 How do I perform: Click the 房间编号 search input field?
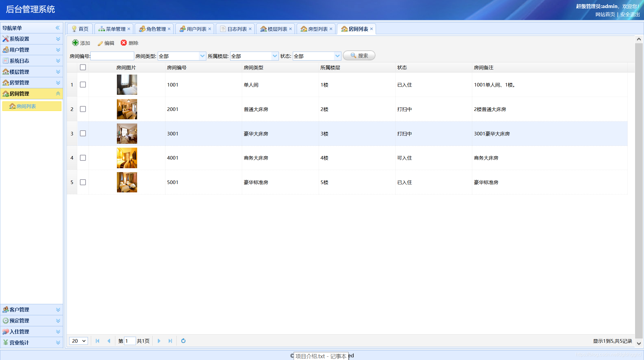point(112,56)
